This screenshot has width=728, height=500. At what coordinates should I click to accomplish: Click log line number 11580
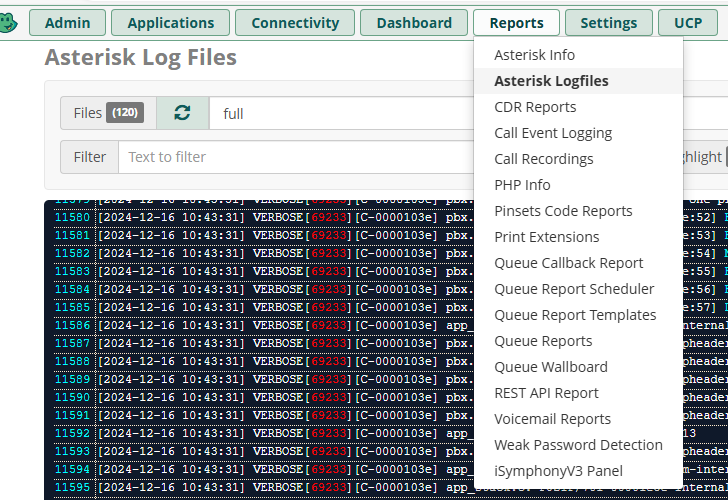pyautogui.click(x=72, y=217)
